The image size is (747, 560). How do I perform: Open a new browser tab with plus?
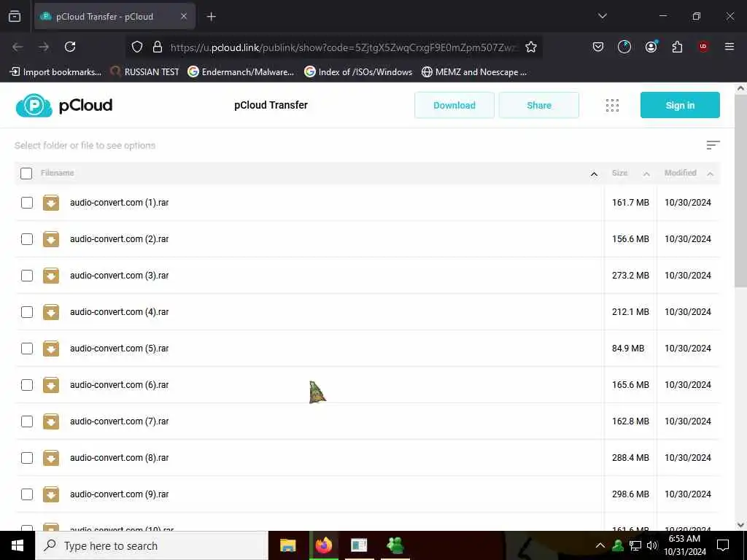click(211, 17)
